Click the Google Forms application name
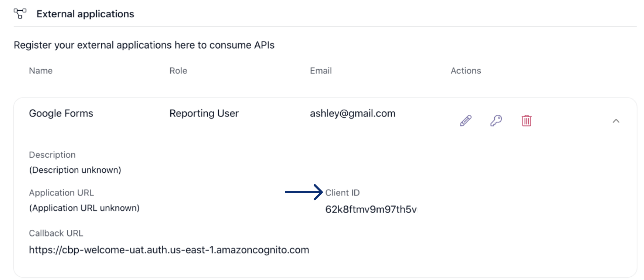644x280 pixels. click(61, 113)
